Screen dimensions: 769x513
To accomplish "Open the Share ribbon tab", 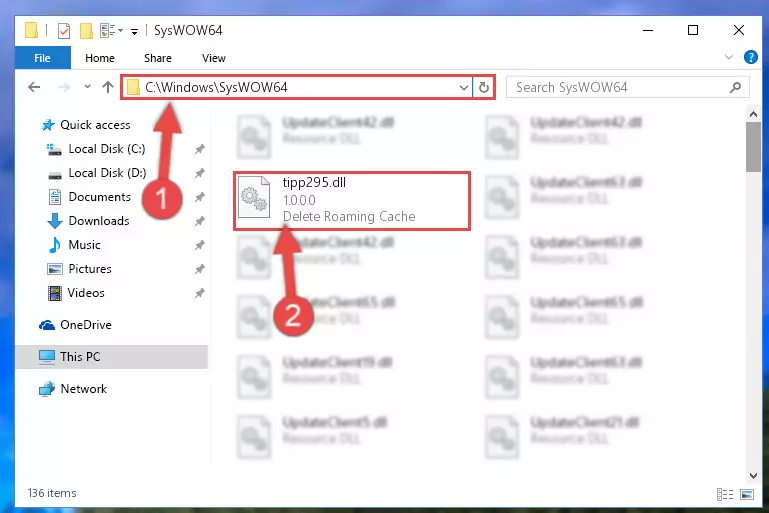I will tap(157, 58).
